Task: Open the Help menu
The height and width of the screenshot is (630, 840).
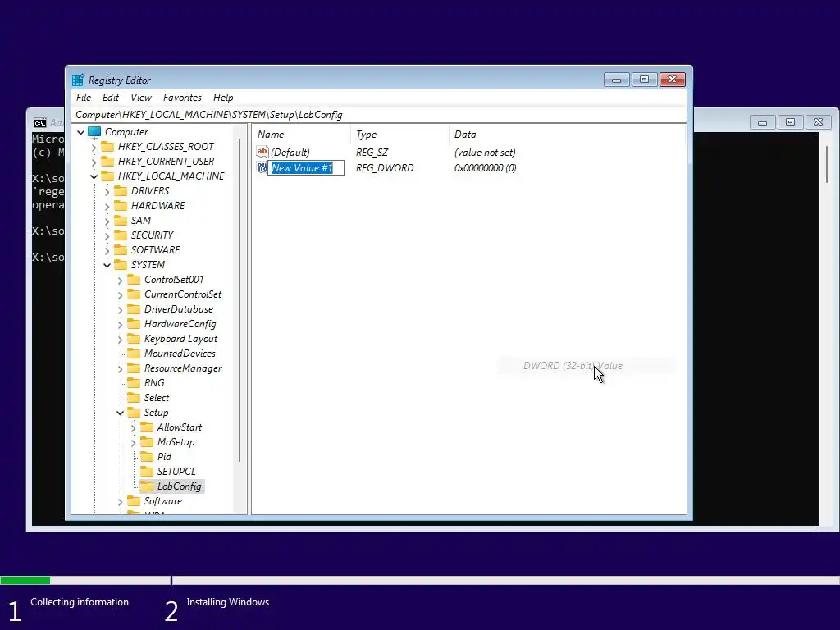Action: click(x=223, y=98)
